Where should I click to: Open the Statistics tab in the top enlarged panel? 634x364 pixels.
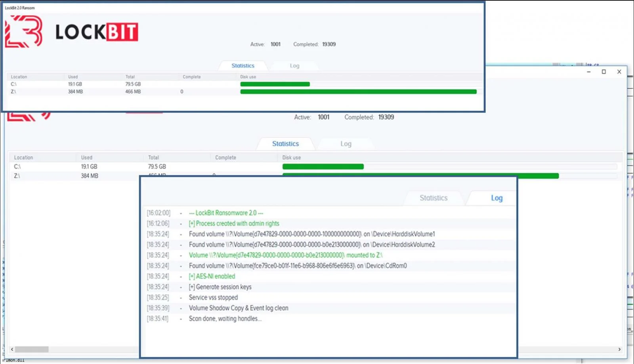pos(243,66)
